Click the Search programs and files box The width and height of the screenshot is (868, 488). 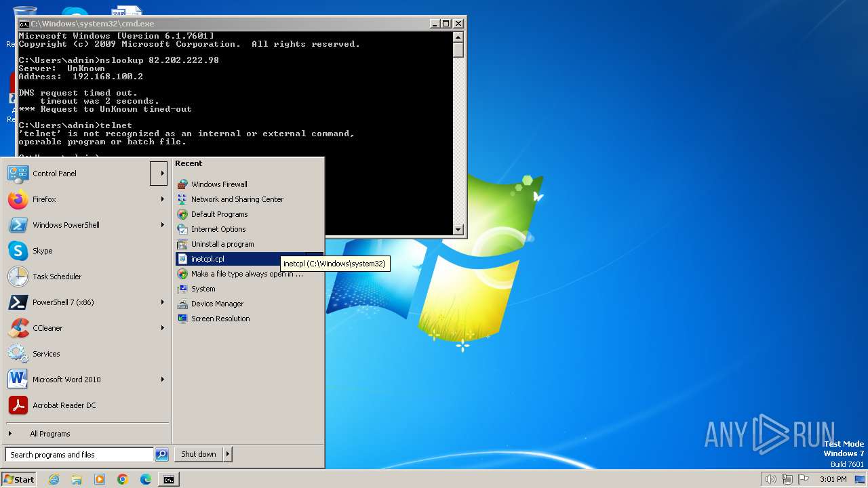[x=79, y=455]
